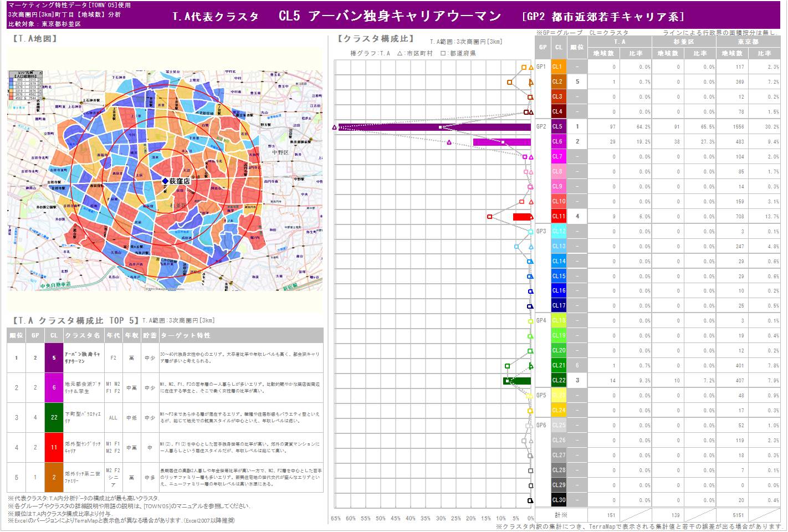Click the 30.2% Tokyo ratio cell
Screen dimensions: 788x532
(765, 127)
